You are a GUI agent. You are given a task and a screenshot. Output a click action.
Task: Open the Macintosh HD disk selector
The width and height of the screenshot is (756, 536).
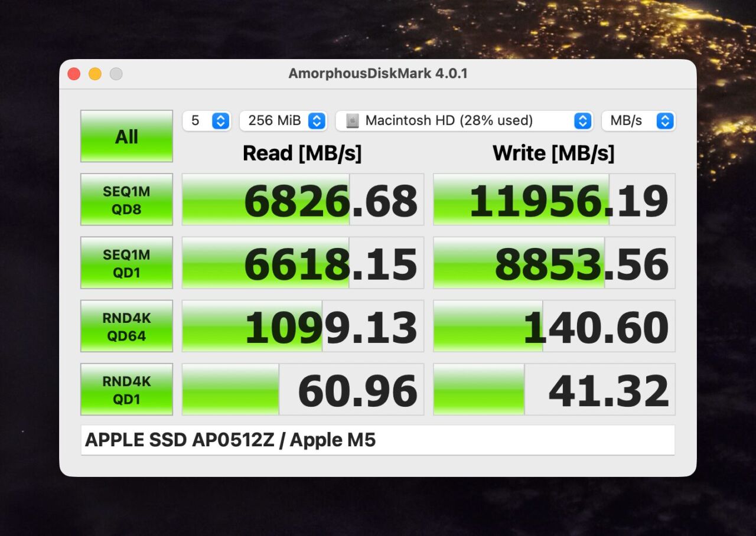(464, 121)
